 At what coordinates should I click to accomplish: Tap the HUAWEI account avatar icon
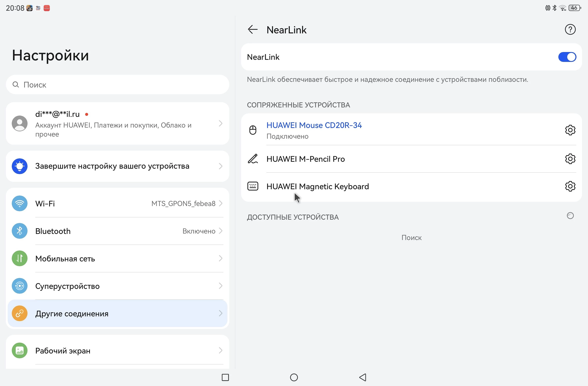(x=20, y=123)
